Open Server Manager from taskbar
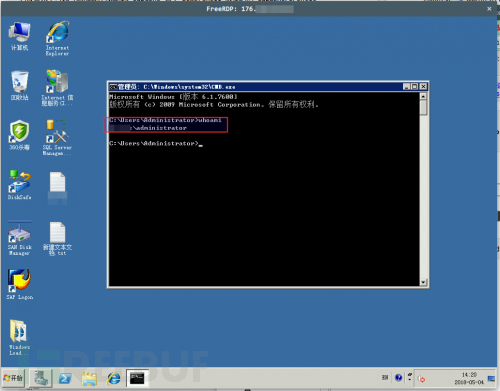 [x=41, y=378]
